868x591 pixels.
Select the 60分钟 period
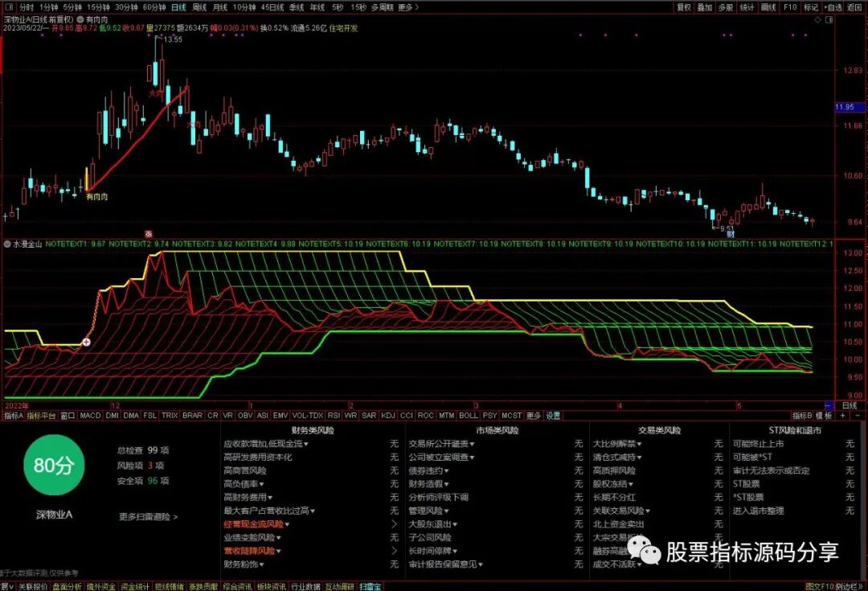point(154,7)
